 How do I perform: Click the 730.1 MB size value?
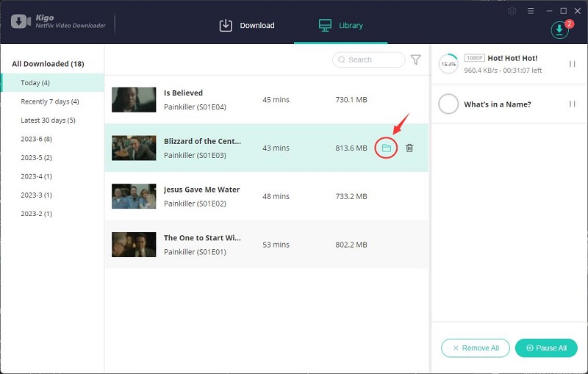(x=351, y=100)
